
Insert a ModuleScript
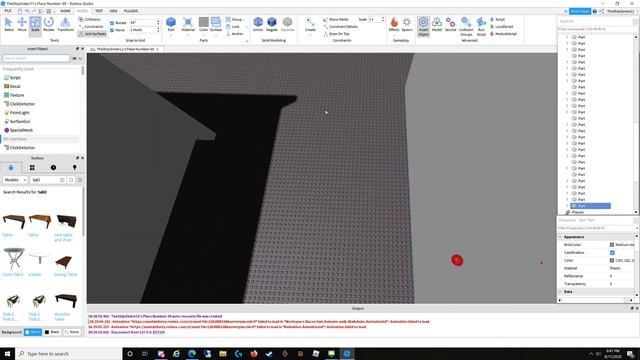point(503,34)
